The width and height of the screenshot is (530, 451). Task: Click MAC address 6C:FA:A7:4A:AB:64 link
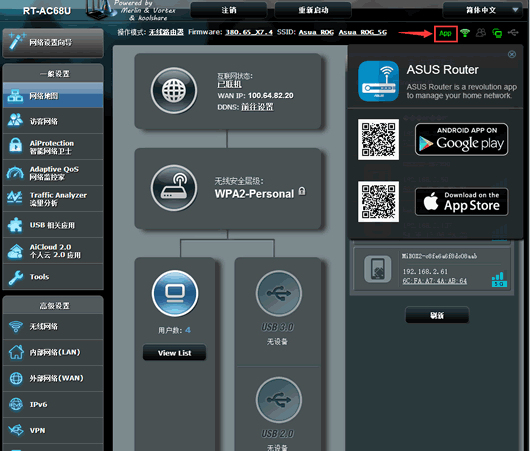[435, 281]
